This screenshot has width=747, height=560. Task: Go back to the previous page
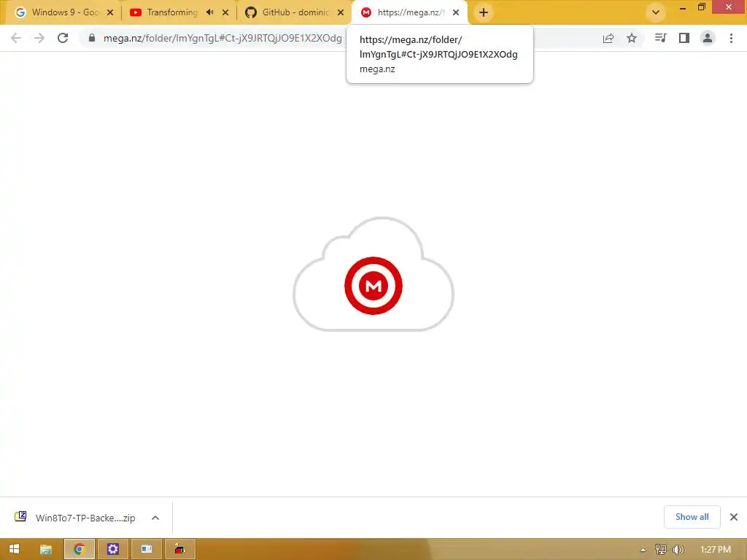(x=16, y=38)
